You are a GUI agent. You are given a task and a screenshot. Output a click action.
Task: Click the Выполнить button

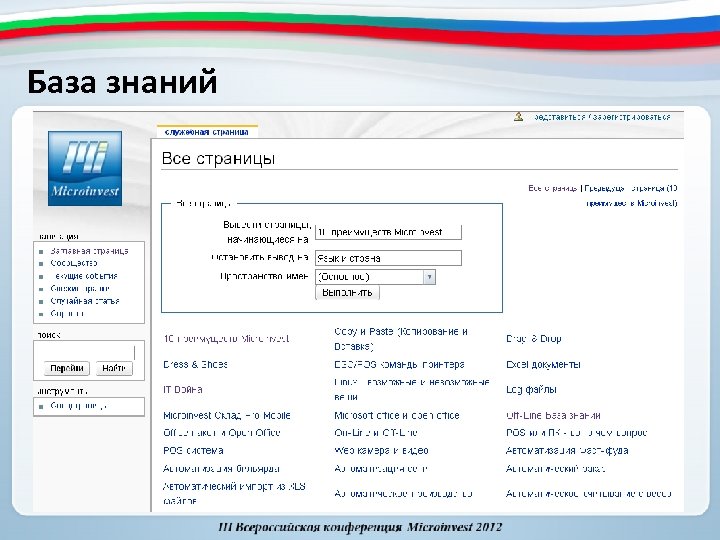(x=347, y=292)
